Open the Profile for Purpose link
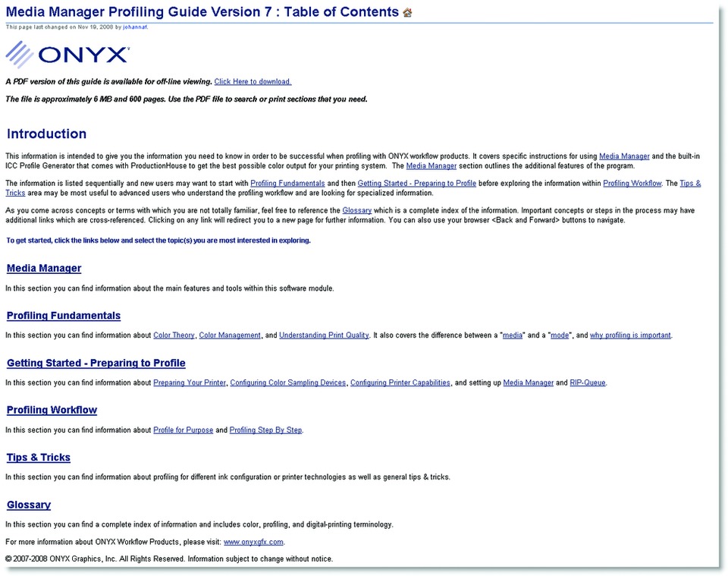 (x=184, y=430)
